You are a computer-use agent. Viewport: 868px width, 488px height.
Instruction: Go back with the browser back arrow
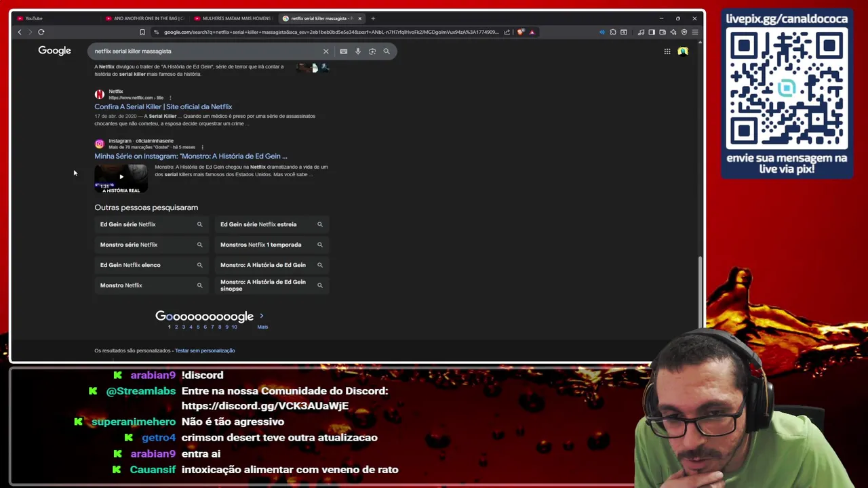click(x=20, y=32)
